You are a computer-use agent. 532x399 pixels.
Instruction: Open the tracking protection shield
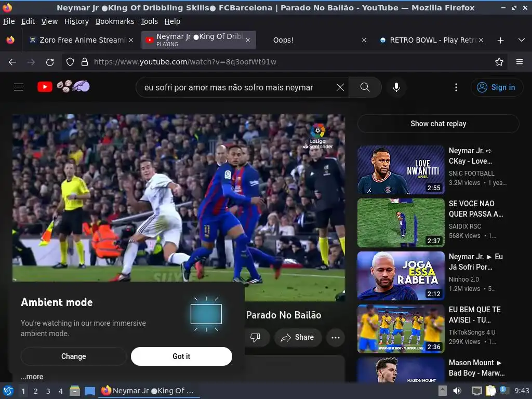pos(70,62)
